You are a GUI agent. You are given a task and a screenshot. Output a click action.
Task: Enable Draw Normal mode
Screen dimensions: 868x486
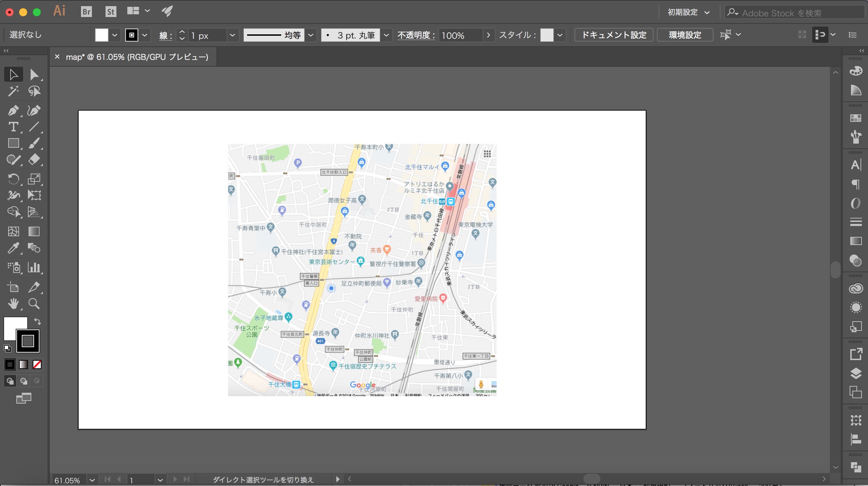[x=10, y=381]
